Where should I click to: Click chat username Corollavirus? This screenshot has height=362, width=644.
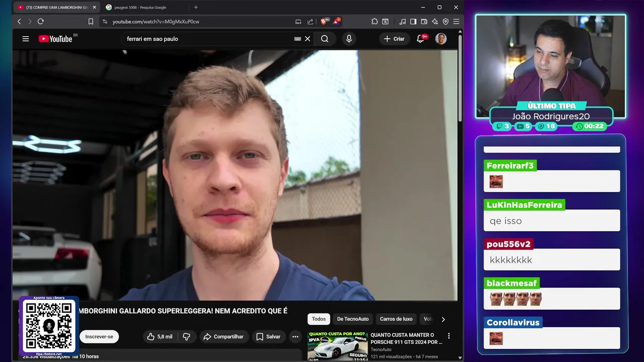click(x=513, y=322)
